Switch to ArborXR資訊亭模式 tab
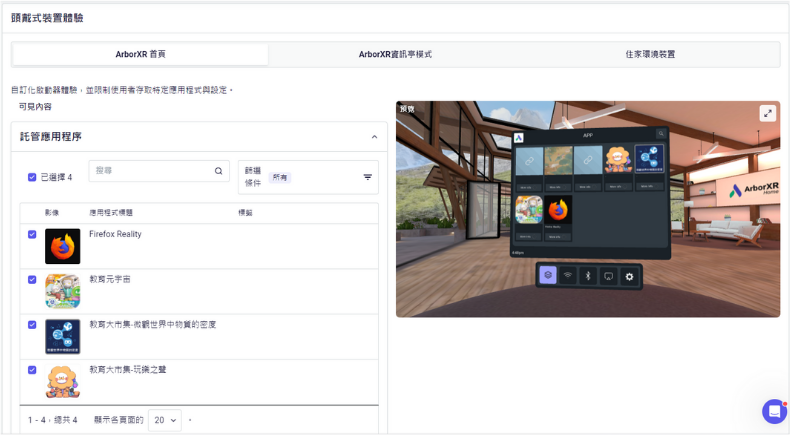790x435 pixels. click(395, 54)
